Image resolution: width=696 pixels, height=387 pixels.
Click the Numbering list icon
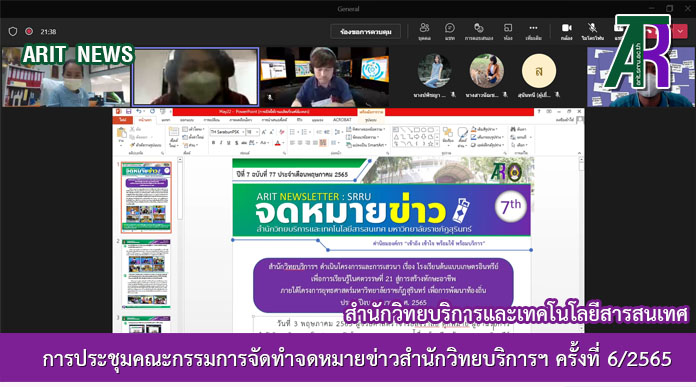tap(304, 132)
